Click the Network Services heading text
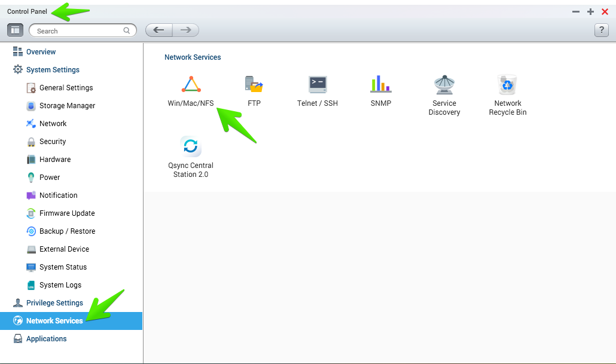The height and width of the screenshot is (364, 616). (x=193, y=57)
